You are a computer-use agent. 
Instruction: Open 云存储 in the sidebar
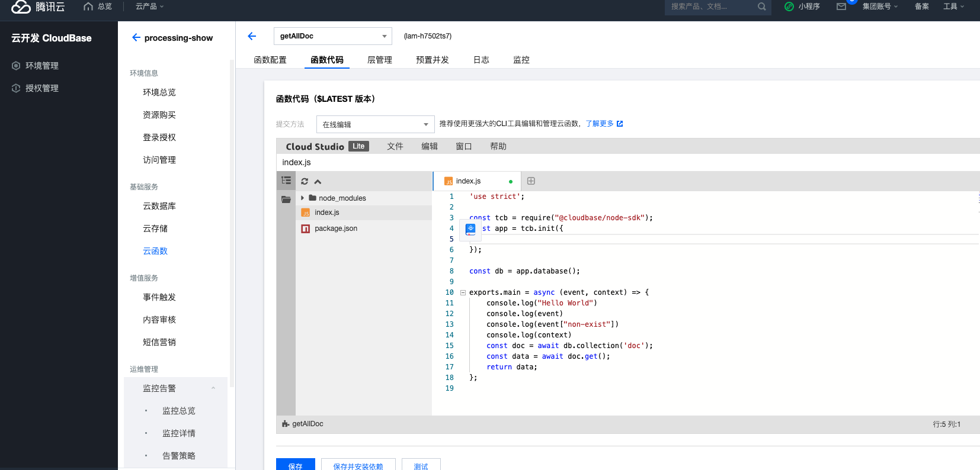coord(155,228)
